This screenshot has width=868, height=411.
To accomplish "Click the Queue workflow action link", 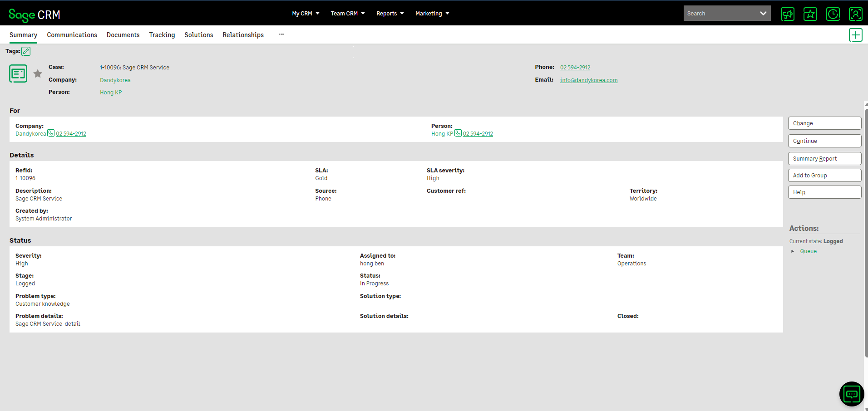I will pyautogui.click(x=808, y=251).
